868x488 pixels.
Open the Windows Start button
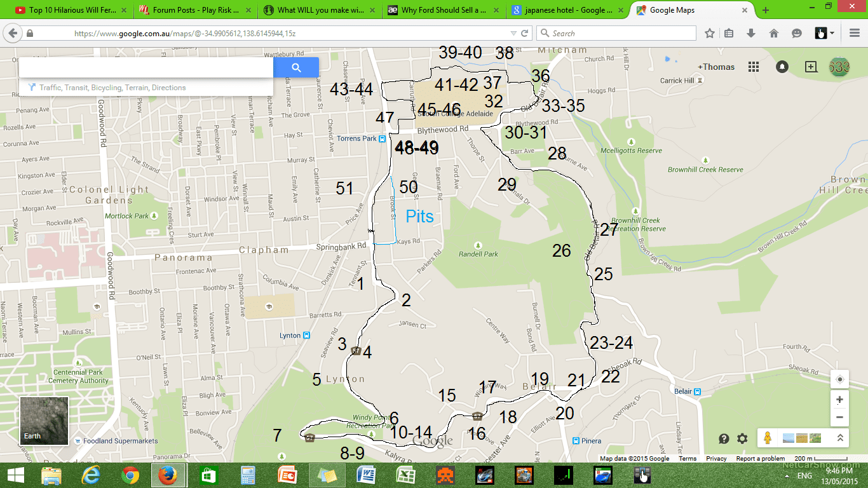click(15, 475)
